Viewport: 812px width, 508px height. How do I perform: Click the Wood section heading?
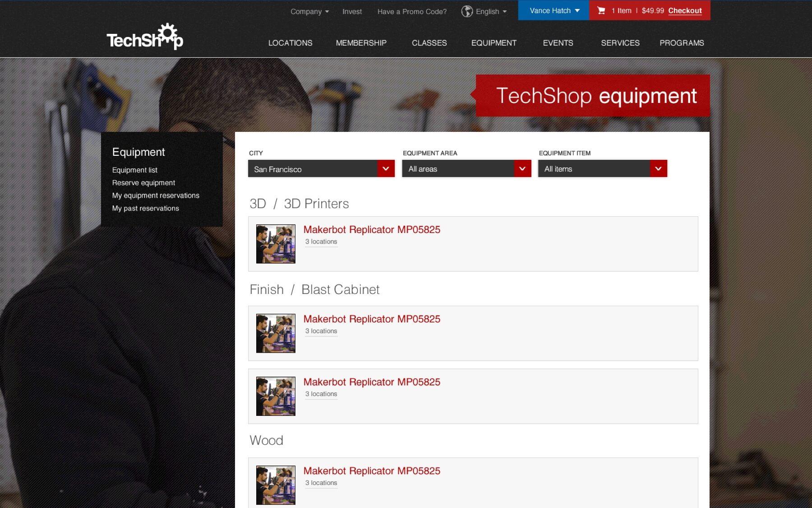click(x=266, y=440)
